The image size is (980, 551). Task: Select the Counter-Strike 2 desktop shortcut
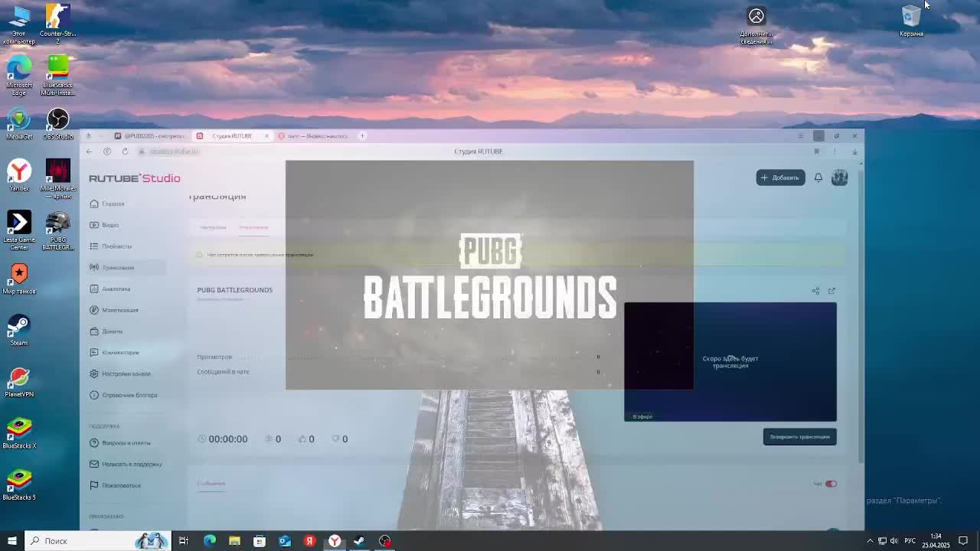(x=57, y=22)
